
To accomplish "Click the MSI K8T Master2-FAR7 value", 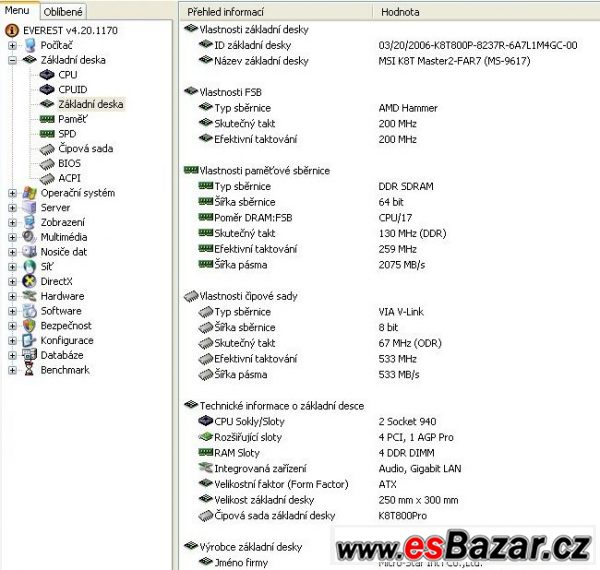I will pos(454,61).
